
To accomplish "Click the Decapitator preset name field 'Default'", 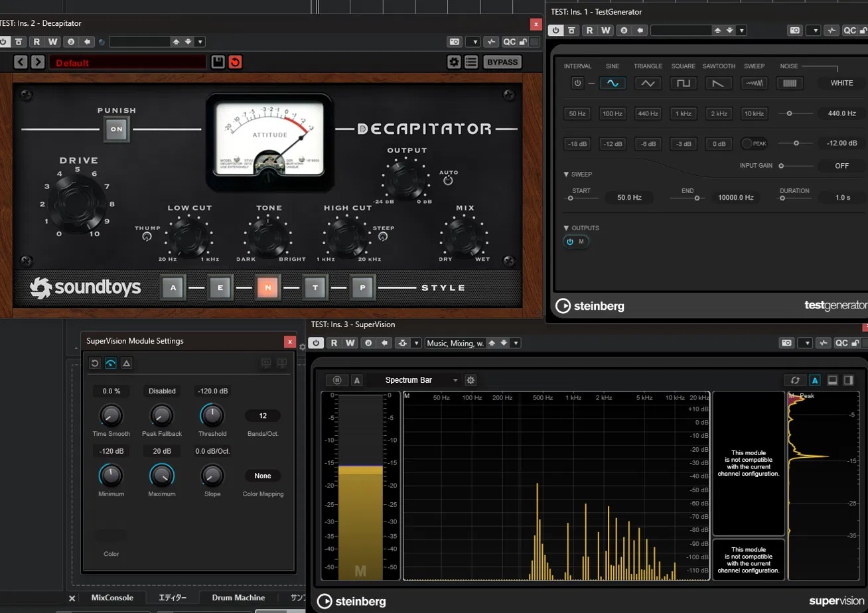I will click(129, 62).
